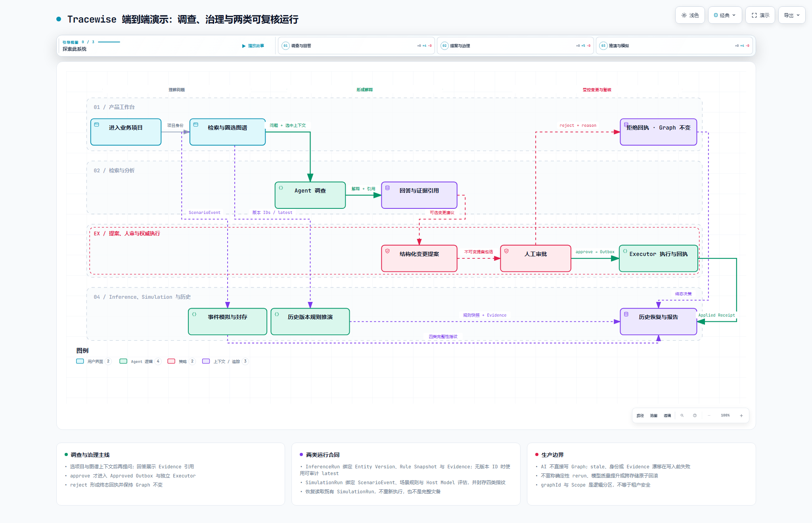
Task: Click the 调查与治理主线 card heading
Action: coord(90,455)
